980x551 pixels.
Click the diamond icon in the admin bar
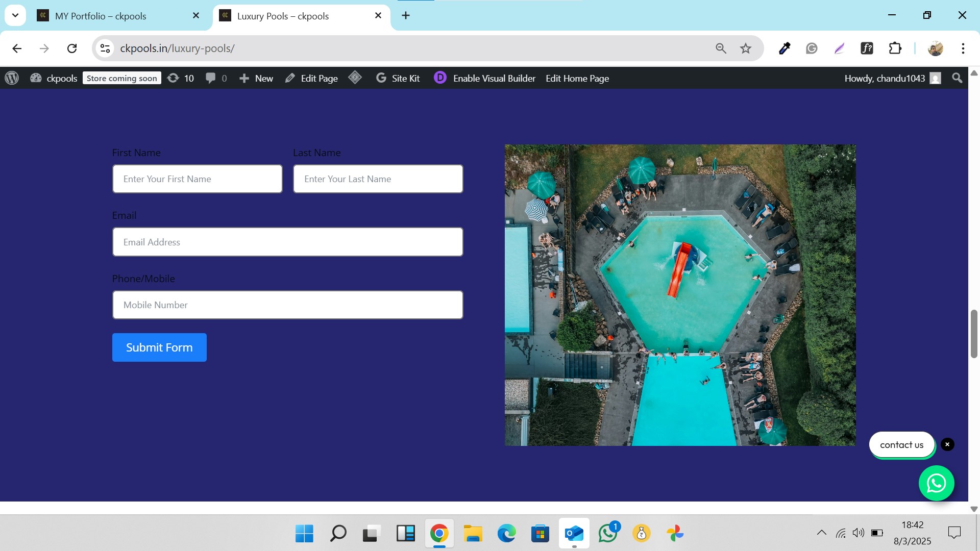[x=355, y=78]
